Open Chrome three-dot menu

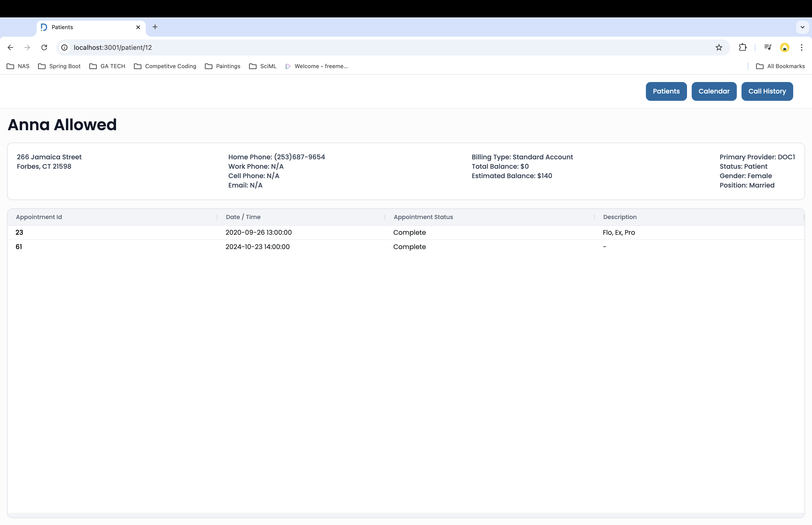[x=801, y=47]
